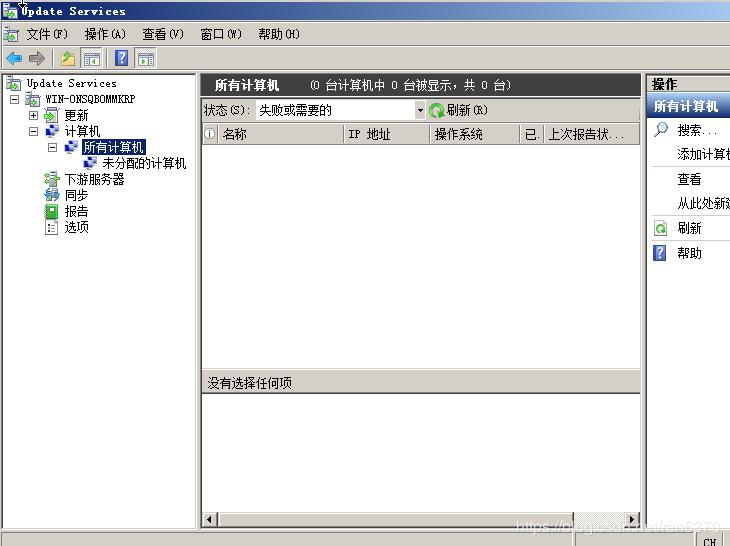Click the 选项 list icon
Screen dimensions: 730x546
pos(52,227)
